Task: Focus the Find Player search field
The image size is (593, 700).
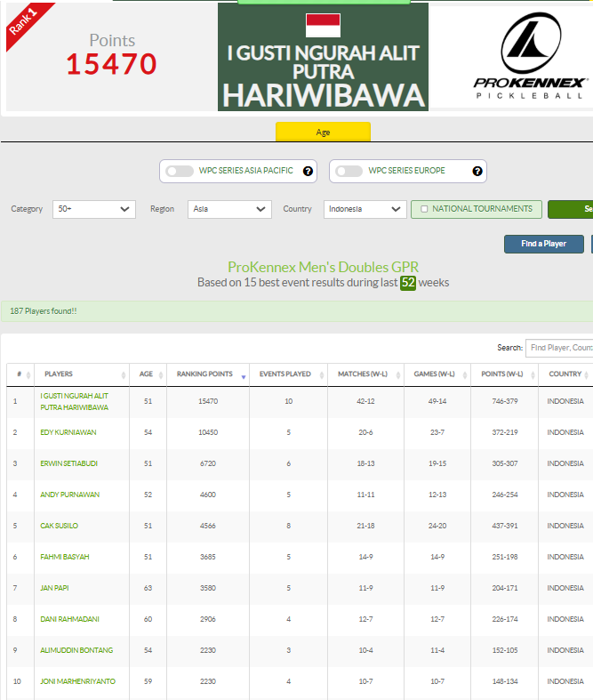Action: click(559, 348)
